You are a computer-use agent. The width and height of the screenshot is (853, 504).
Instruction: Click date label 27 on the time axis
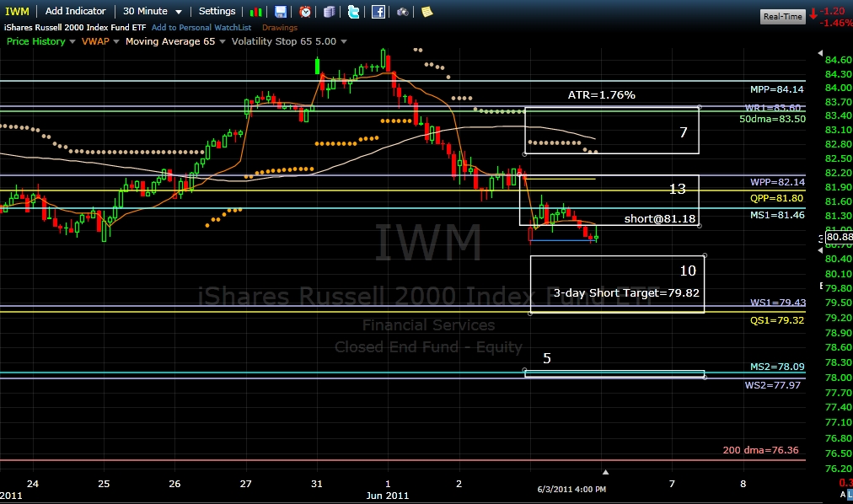click(246, 483)
